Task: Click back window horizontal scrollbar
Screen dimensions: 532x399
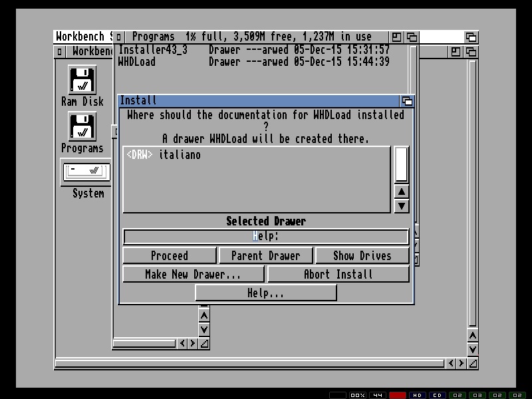Action: click(144, 343)
